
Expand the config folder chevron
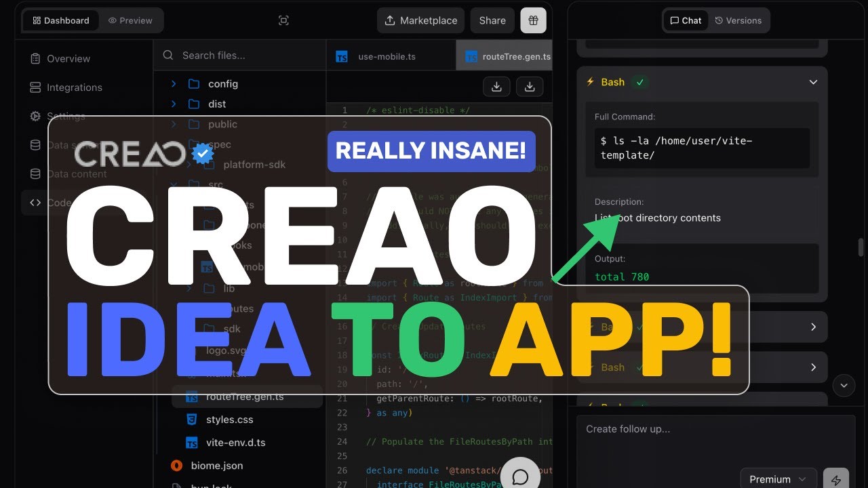(x=174, y=84)
